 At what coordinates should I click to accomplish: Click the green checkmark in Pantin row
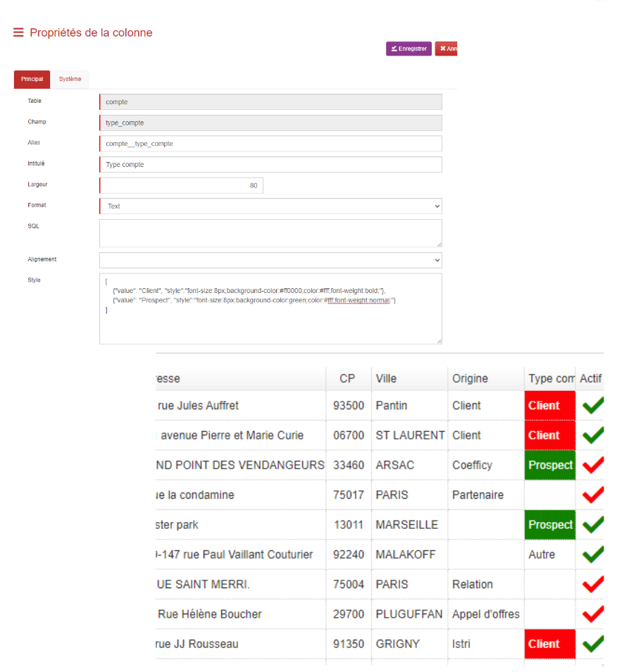click(592, 405)
